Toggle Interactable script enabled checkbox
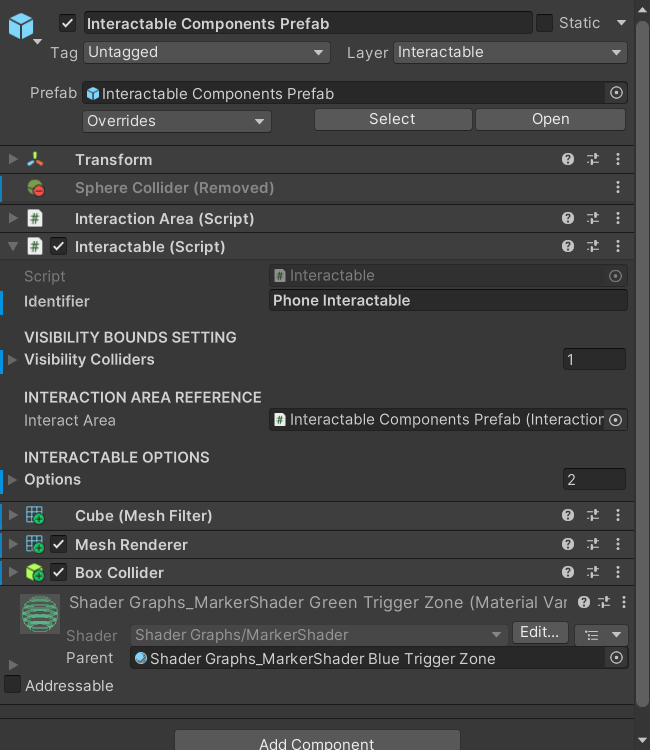Image resolution: width=650 pixels, height=750 pixels. (59, 247)
